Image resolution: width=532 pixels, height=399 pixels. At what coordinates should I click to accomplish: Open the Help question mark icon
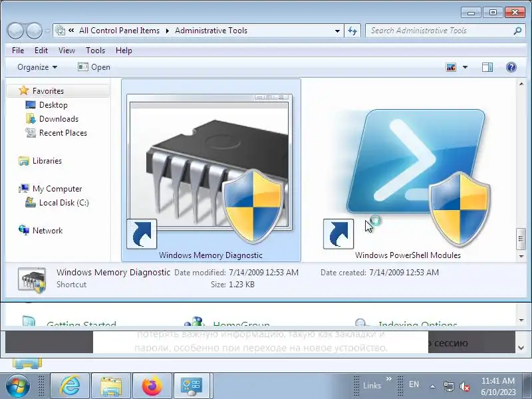tap(511, 67)
